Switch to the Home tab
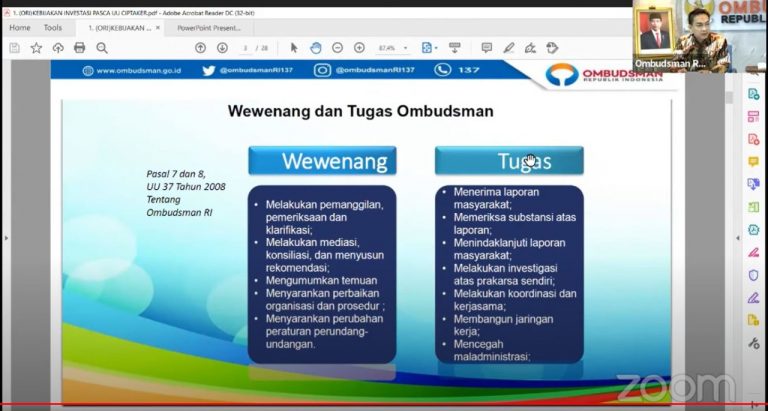768x411 pixels. tap(20, 28)
